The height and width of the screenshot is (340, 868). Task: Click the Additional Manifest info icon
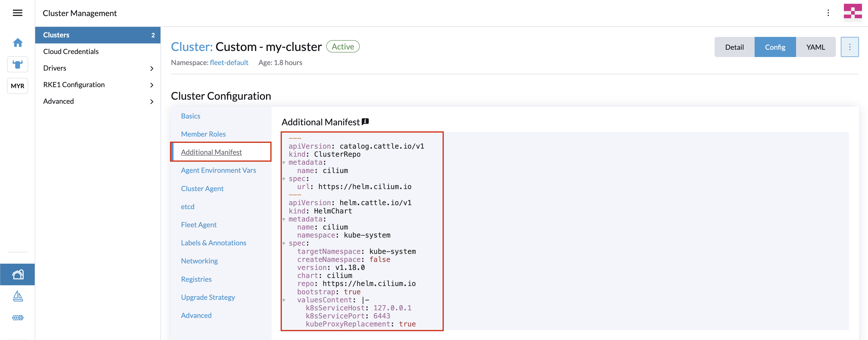(365, 122)
